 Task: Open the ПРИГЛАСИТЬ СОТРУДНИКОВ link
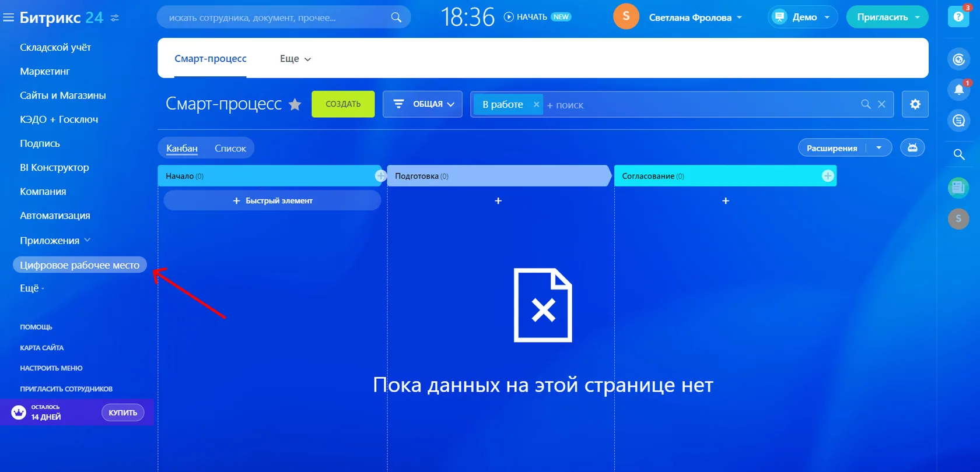click(66, 389)
